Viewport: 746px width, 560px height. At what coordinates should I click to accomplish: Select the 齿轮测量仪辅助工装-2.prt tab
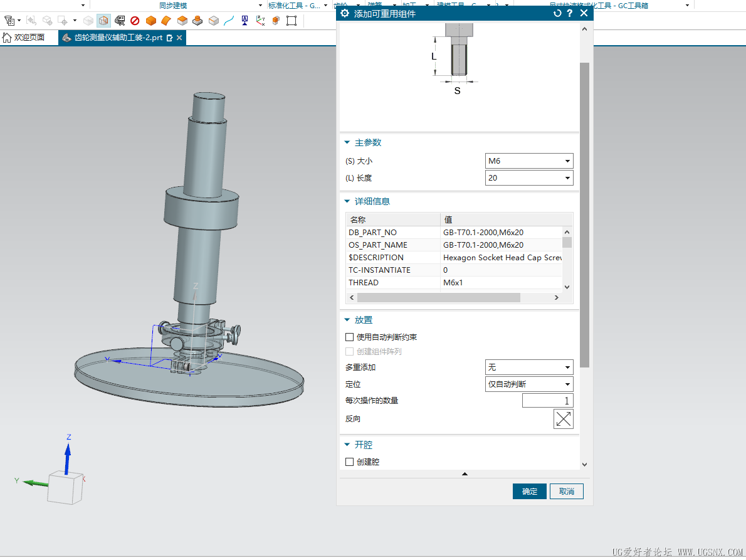(117, 38)
